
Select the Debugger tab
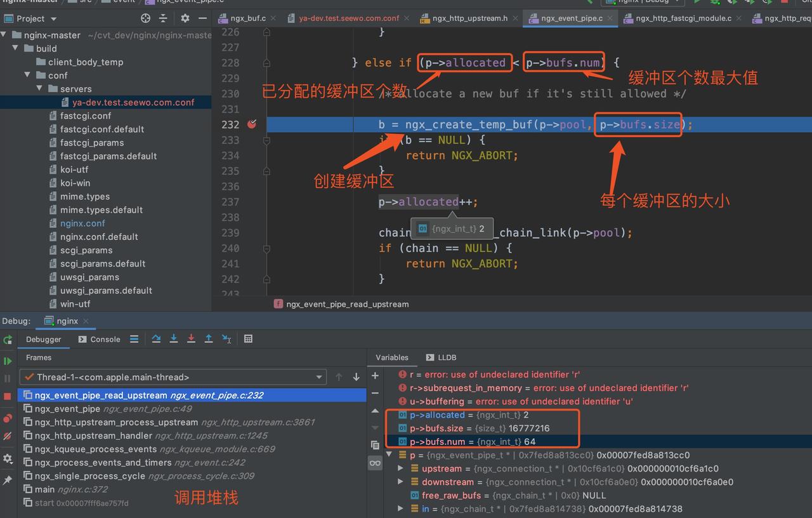43,339
